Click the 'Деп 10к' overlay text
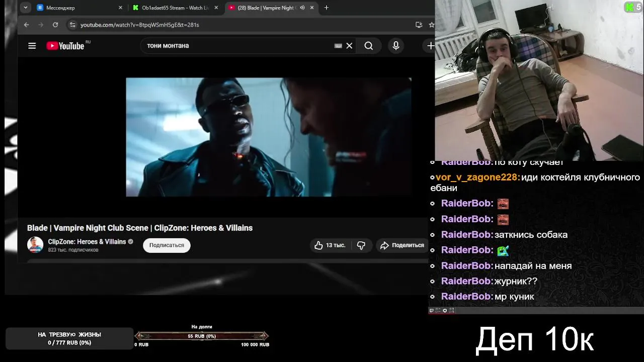The image size is (644, 362). 534,339
